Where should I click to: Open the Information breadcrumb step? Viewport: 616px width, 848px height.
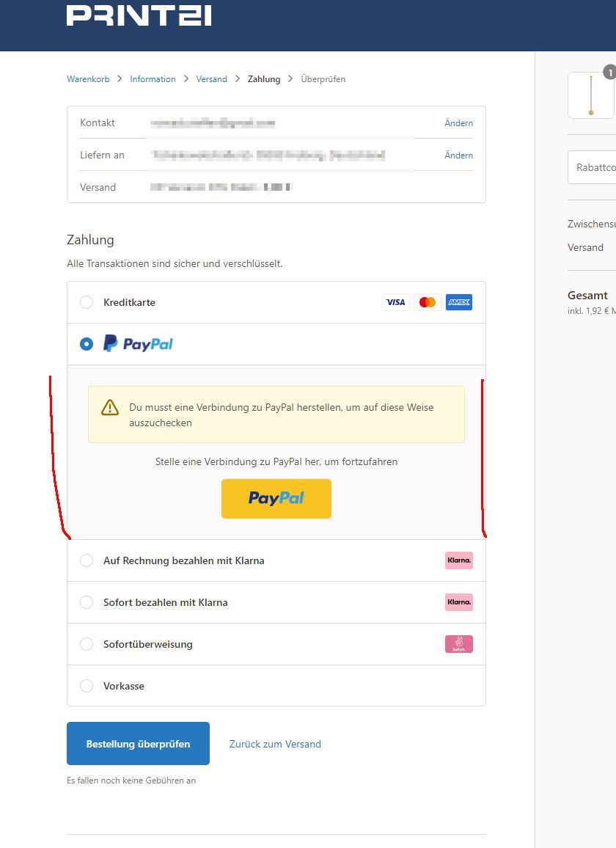pos(153,79)
